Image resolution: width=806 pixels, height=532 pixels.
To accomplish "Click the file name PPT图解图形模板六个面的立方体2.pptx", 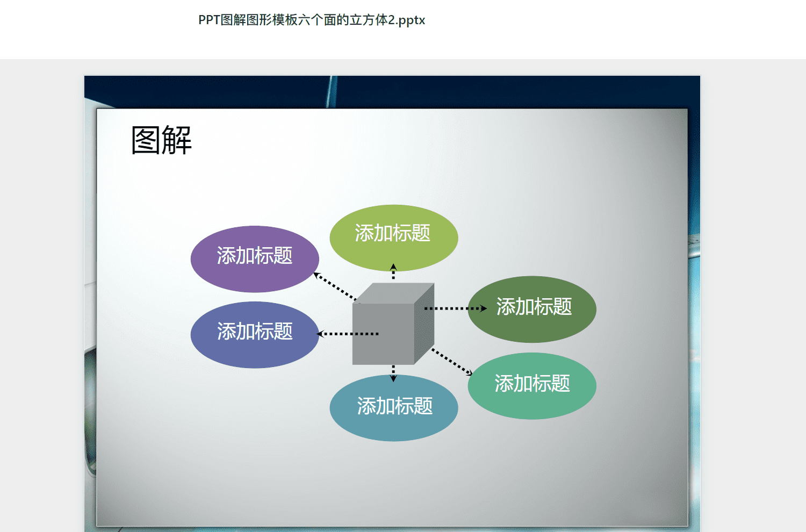I will pyautogui.click(x=312, y=20).
